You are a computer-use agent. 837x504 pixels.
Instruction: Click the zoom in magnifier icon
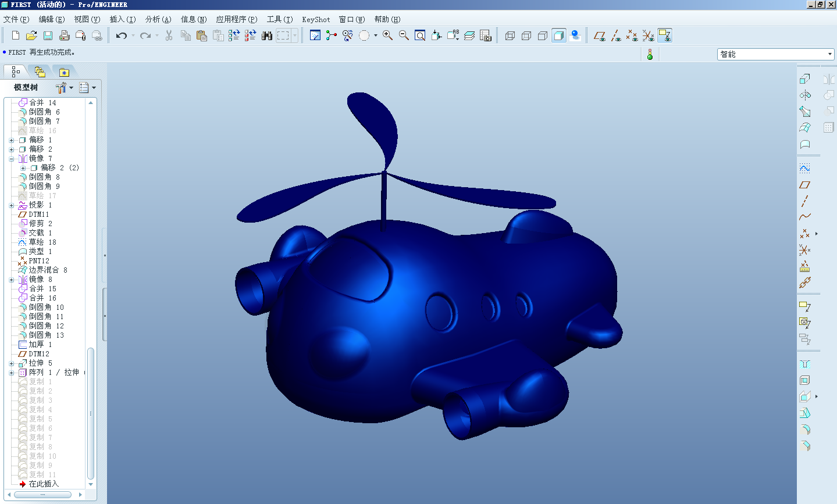click(387, 36)
